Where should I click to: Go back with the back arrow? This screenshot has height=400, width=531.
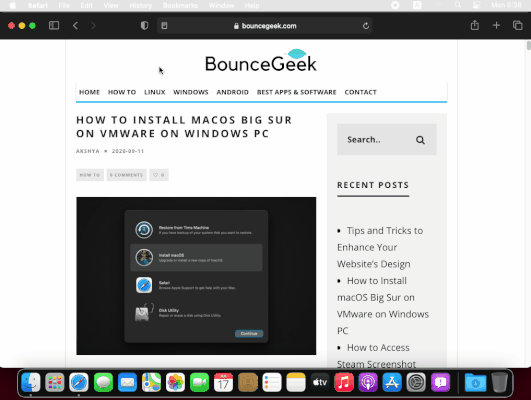(x=76, y=26)
